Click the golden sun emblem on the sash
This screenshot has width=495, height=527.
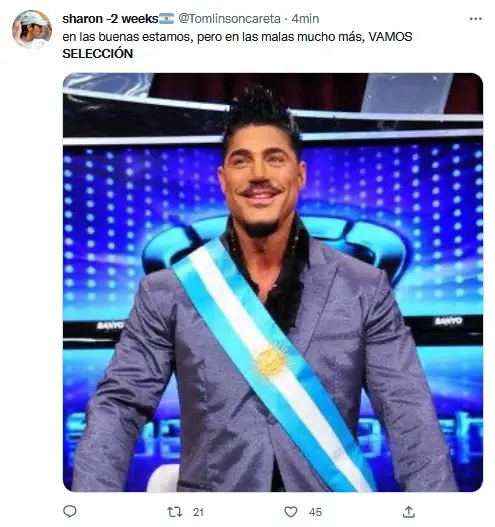[271, 360]
